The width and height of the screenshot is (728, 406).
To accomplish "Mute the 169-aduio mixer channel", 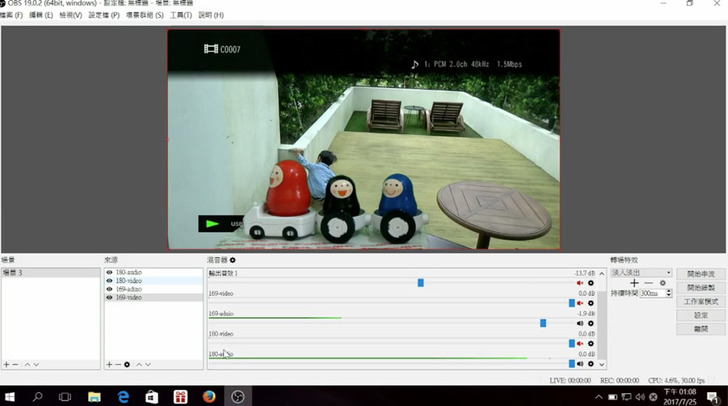I will point(580,323).
